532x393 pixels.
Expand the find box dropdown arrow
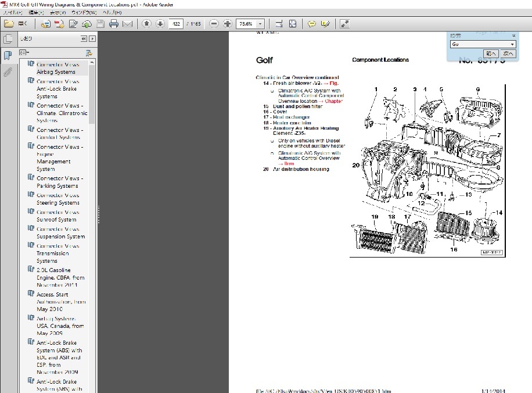(512, 44)
